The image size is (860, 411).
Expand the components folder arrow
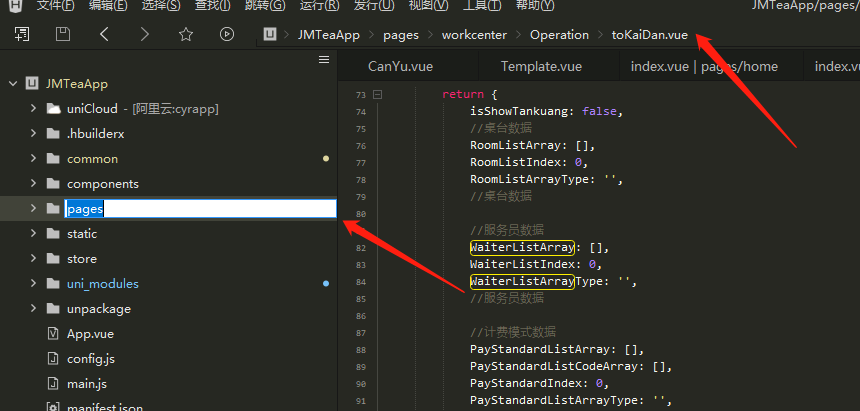(32, 184)
